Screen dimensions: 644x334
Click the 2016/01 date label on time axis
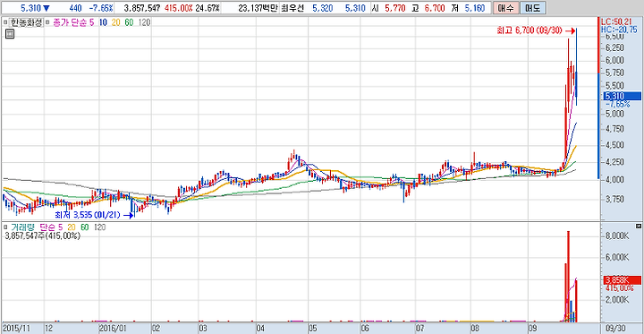113,329
